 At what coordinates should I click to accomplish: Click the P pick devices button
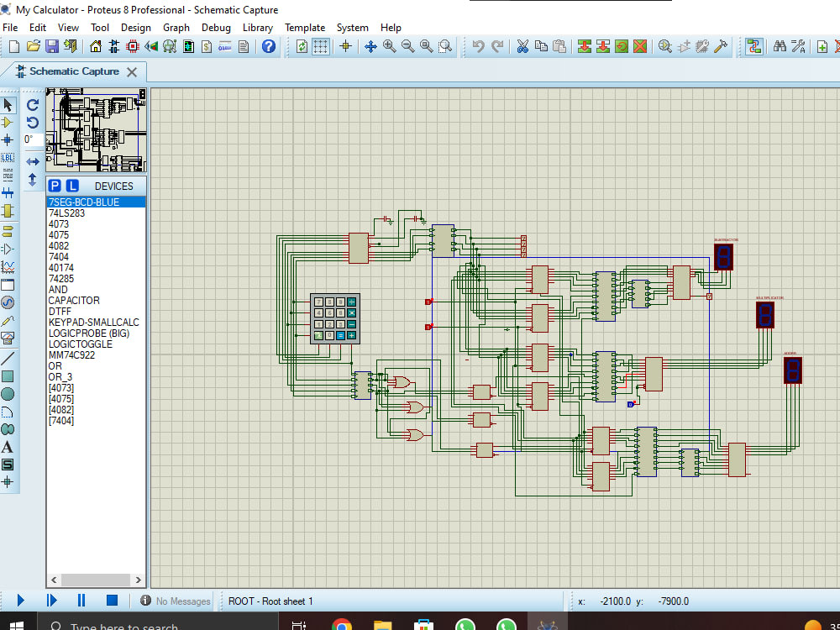tap(55, 186)
